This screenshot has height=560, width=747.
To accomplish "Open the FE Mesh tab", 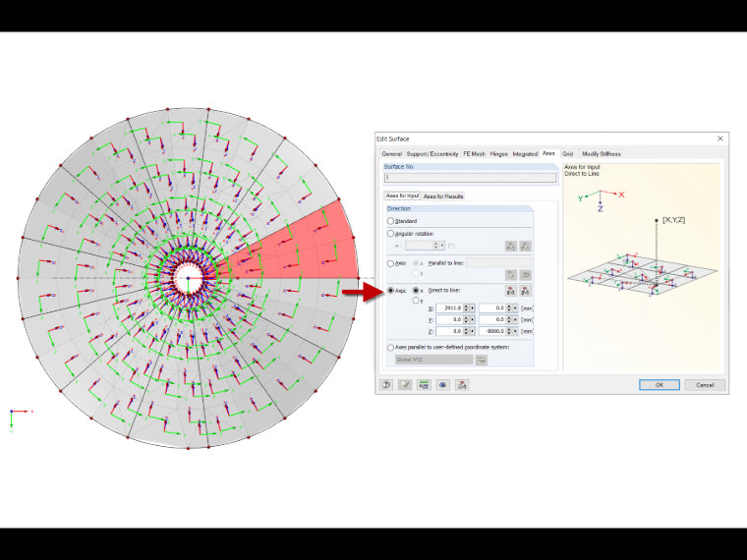I will click(x=474, y=154).
